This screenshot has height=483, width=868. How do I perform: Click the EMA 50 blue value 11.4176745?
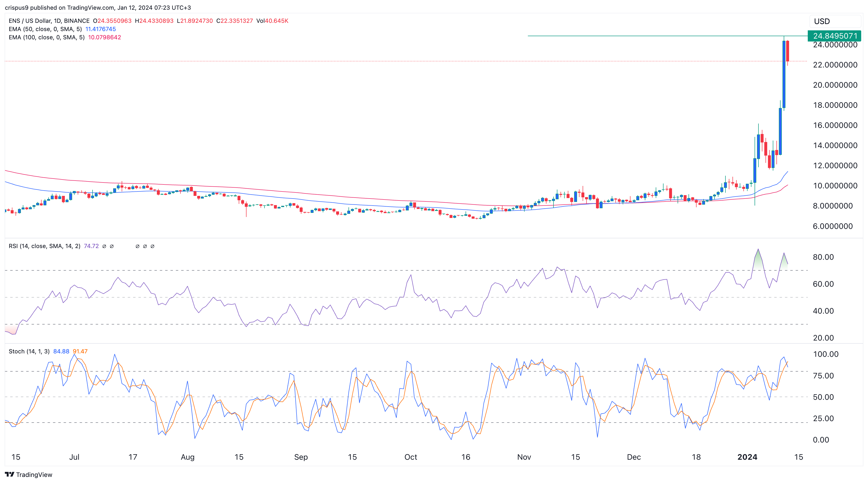coord(101,29)
